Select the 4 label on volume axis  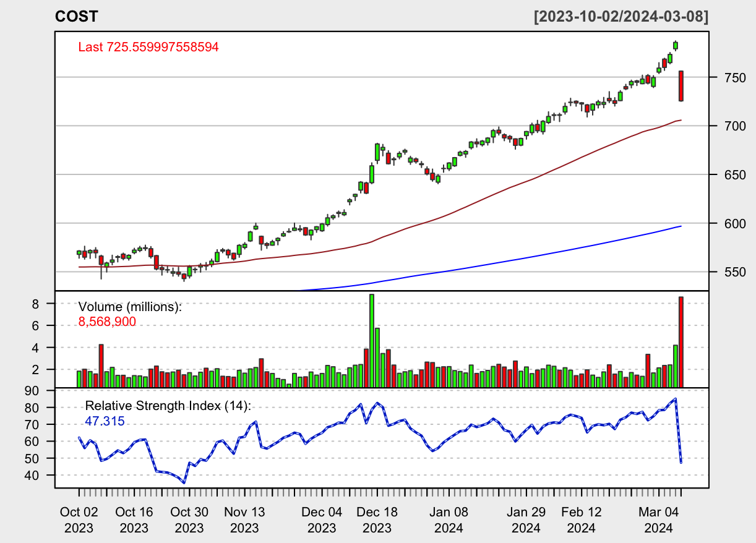37,348
